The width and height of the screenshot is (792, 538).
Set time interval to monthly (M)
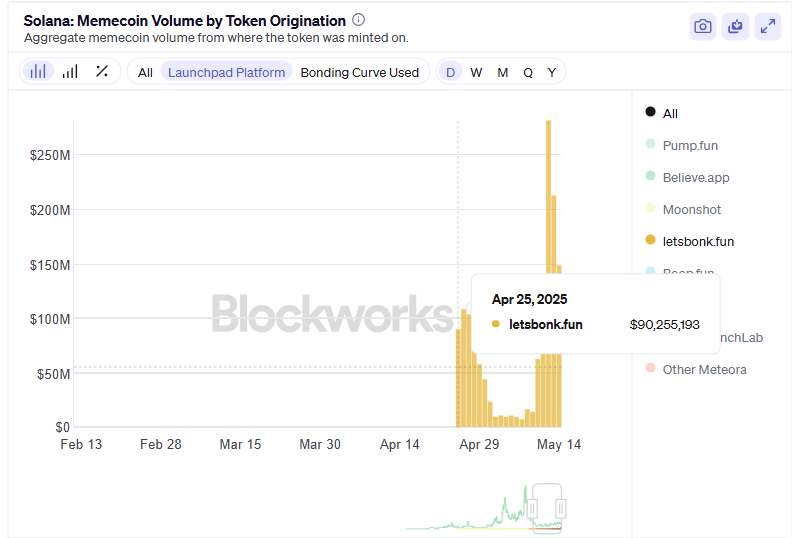(x=502, y=72)
